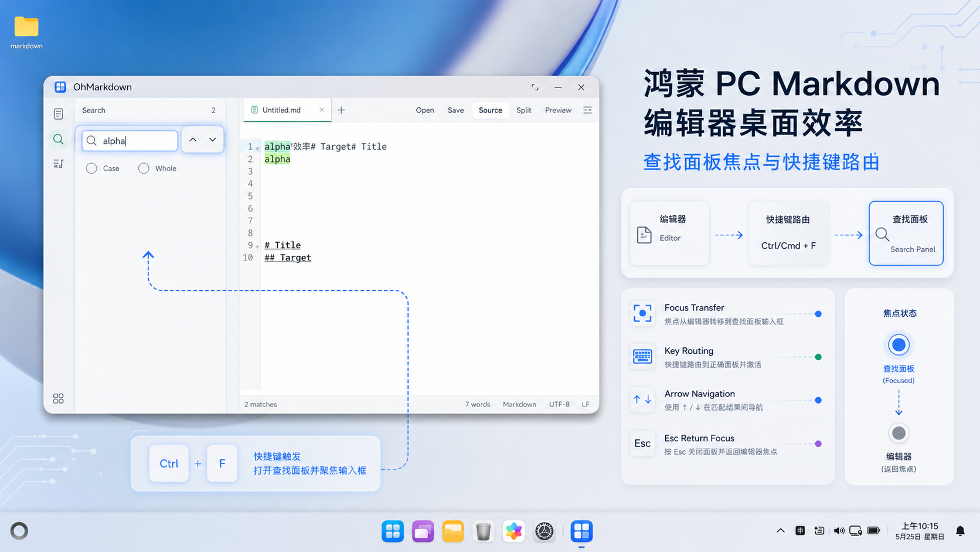Viewport: 980px width, 552px height.
Task: Click the '7 words' status bar entry
Action: click(478, 404)
